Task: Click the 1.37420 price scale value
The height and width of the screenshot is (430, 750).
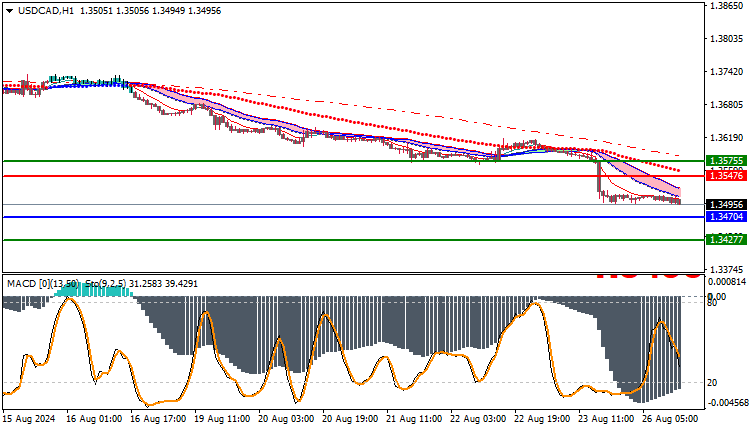Action: pyautogui.click(x=727, y=72)
